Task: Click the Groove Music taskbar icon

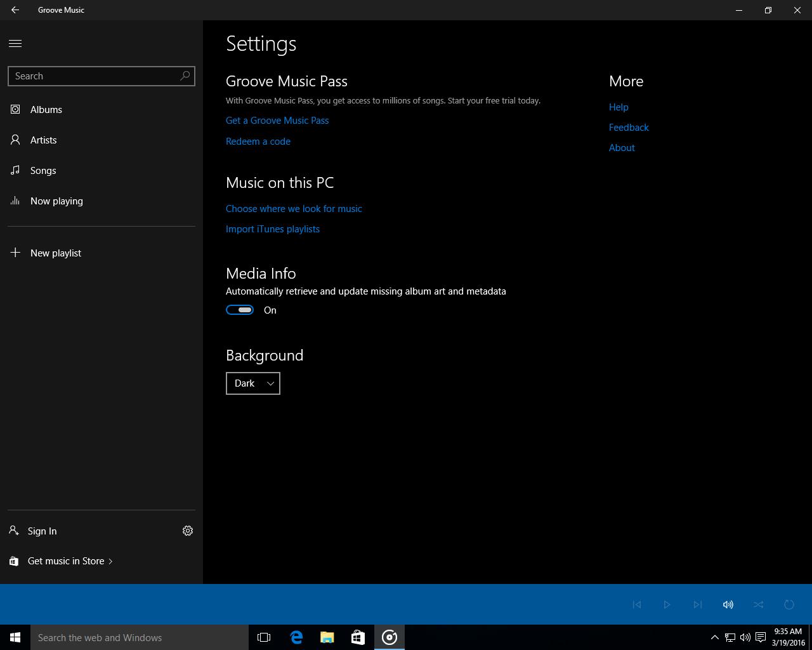Action: click(390, 637)
